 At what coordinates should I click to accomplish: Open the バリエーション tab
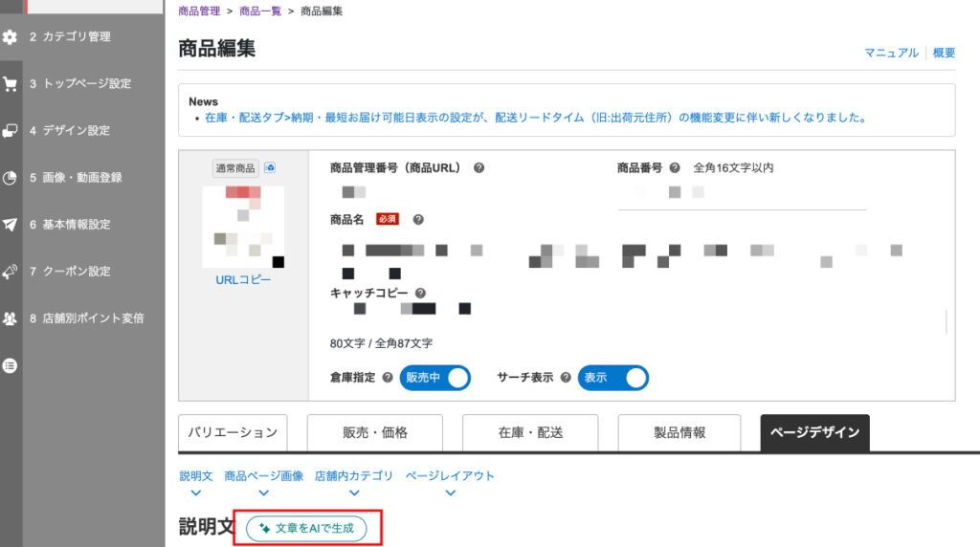(x=233, y=432)
